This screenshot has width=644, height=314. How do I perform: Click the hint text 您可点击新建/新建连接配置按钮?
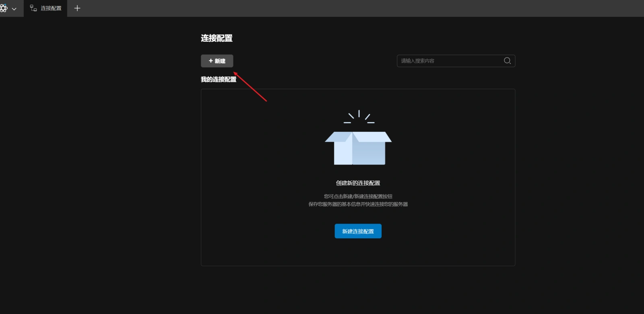pyautogui.click(x=358, y=196)
